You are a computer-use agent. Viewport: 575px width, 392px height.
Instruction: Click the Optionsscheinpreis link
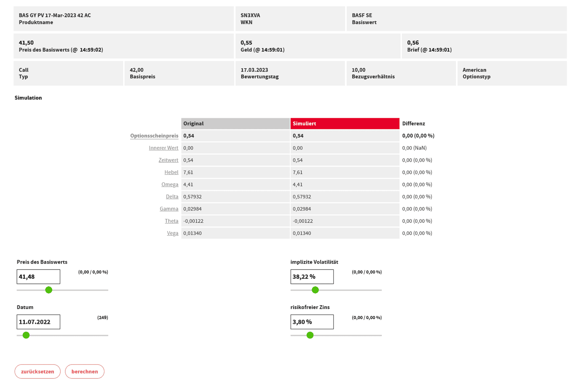click(154, 136)
